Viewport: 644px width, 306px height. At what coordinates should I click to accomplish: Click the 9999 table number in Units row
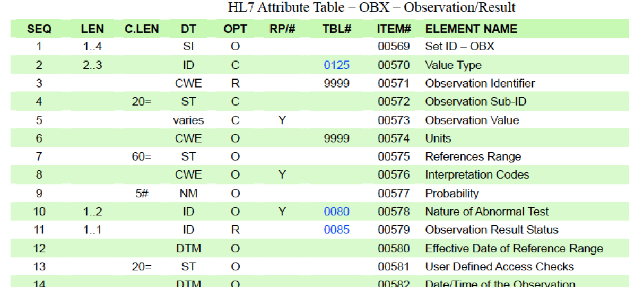pos(337,138)
